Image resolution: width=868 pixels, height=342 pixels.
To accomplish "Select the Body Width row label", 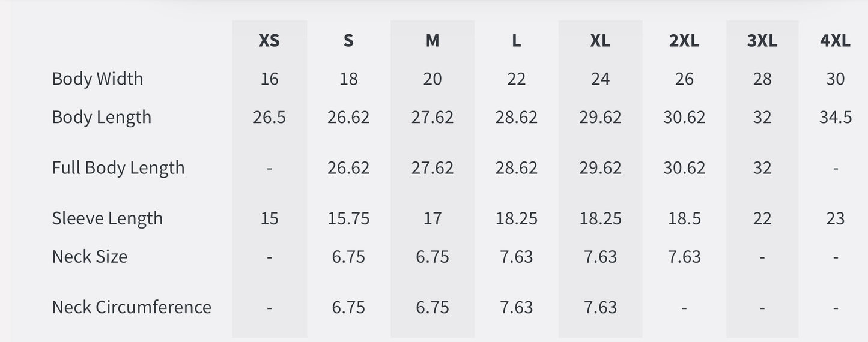I will (x=97, y=79).
